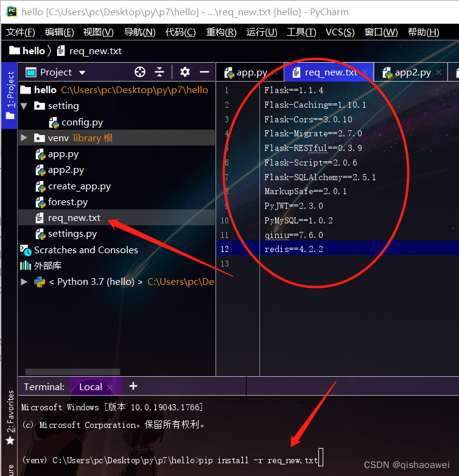The height and width of the screenshot is (476, 459).
Task: Click the line 'redis==4.2.2'
Action: [x=293, y=249]
